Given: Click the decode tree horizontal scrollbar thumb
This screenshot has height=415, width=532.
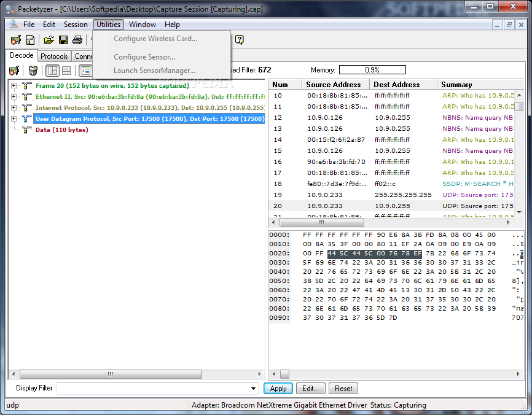Looking at the screenshot, I should pos(111,374).
